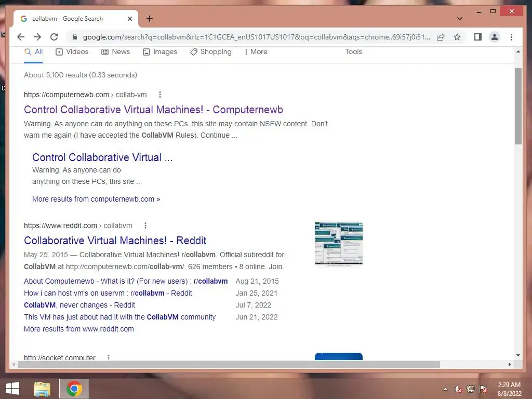Open tab search chevron
The width and height of the screenshot is (532, 399).
(460, 19)
